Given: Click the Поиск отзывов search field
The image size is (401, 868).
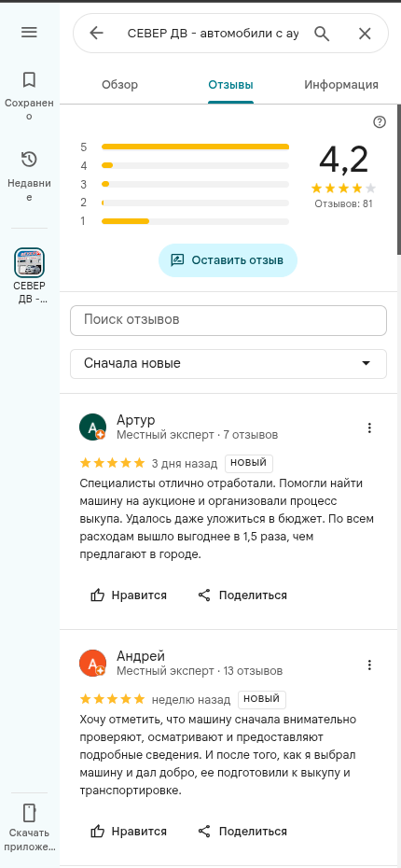Looking at the screenshot, I should (x=228, y=320).
